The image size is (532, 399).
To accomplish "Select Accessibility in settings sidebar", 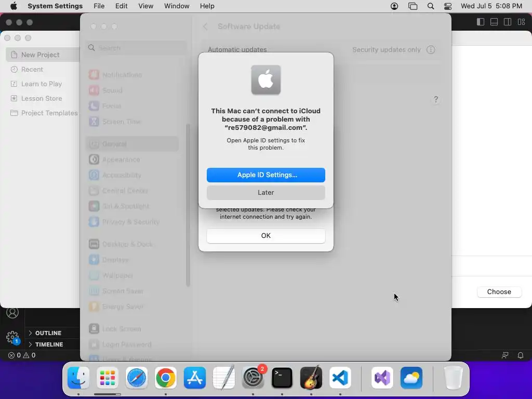I will click(x=132, y=175).
